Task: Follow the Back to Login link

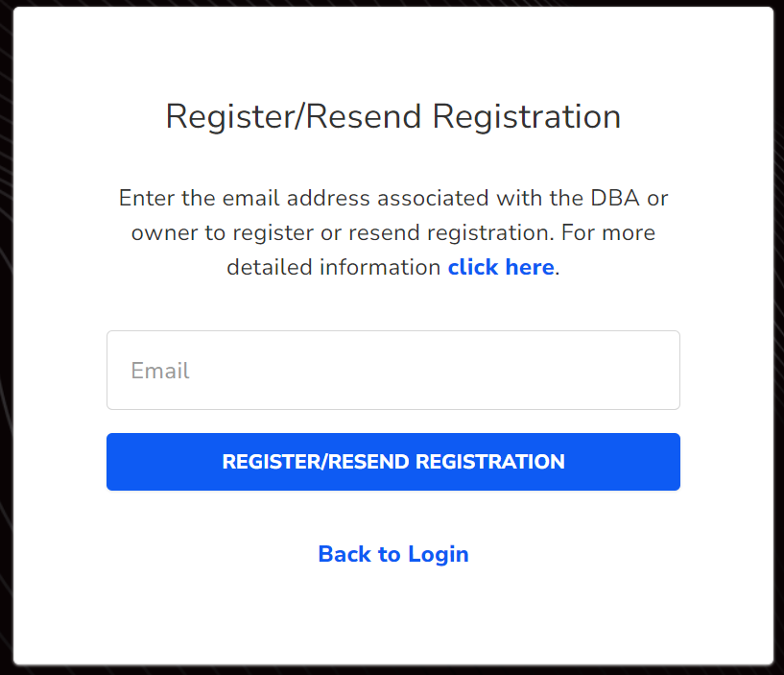Action: 392,554
